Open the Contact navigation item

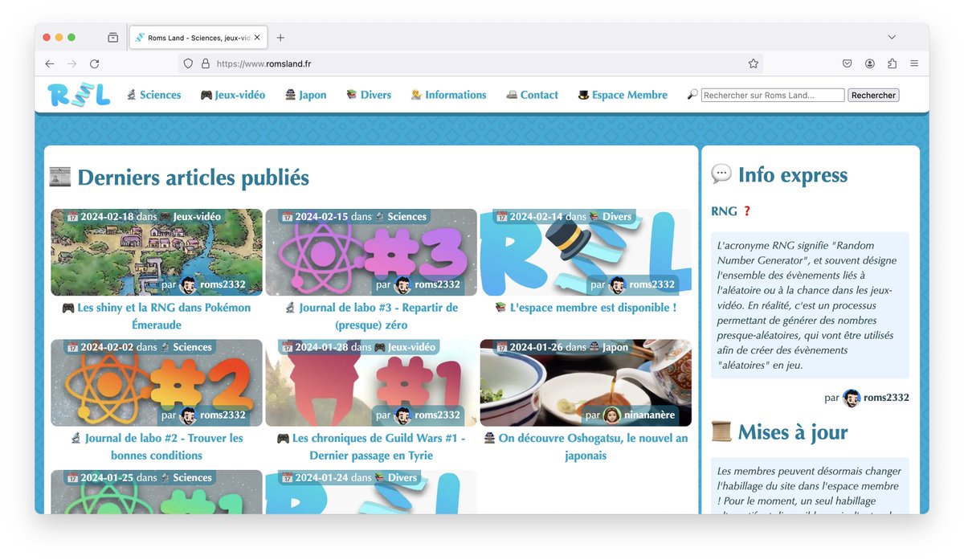(532, 95)
